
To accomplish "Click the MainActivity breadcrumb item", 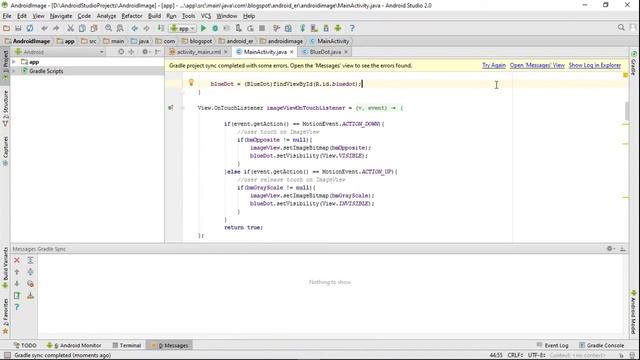I will [x=329, y=41].
